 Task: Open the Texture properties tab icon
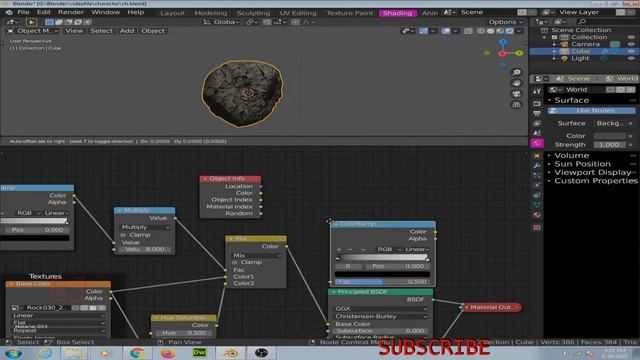point(537,227)
